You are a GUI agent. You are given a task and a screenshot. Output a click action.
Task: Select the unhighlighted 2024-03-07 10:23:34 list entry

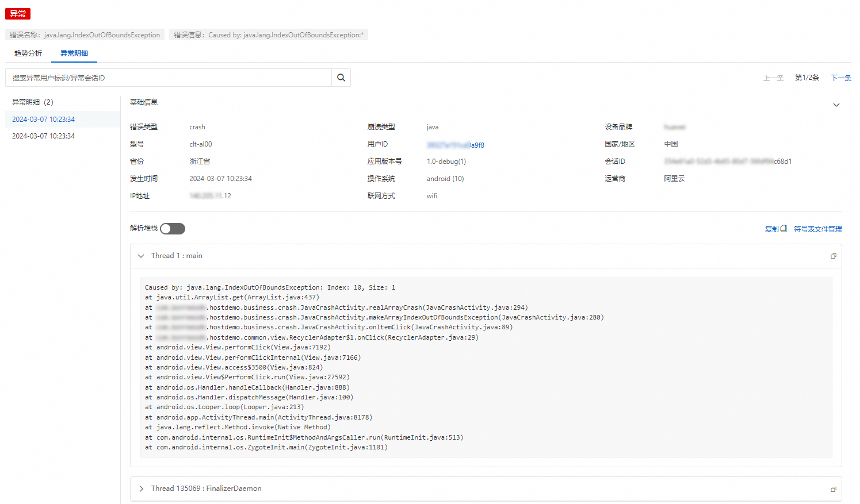63,136
